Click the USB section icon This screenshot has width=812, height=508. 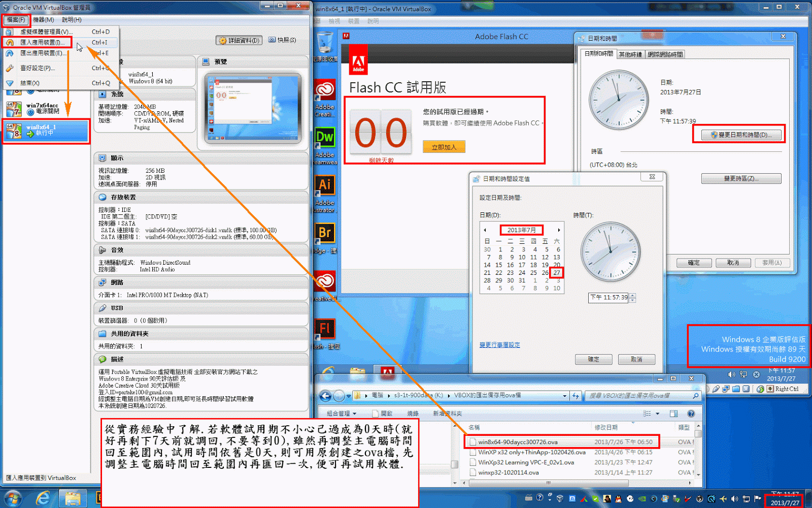103,308
